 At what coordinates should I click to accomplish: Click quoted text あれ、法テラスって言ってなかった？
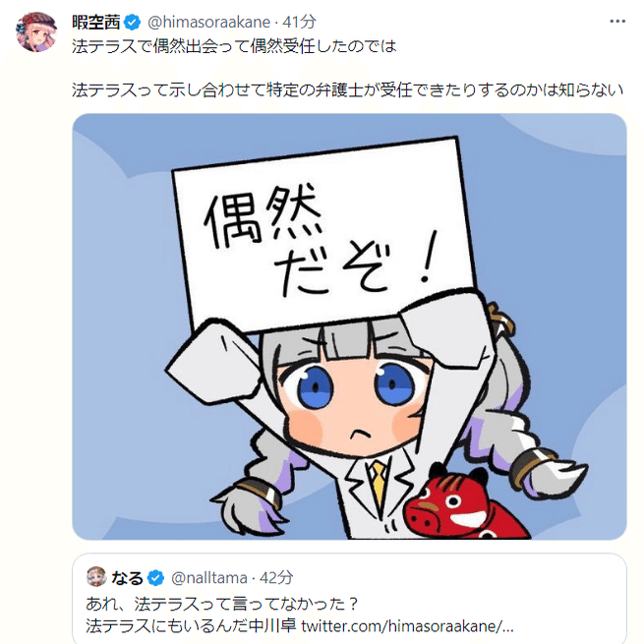pos(222,604)
